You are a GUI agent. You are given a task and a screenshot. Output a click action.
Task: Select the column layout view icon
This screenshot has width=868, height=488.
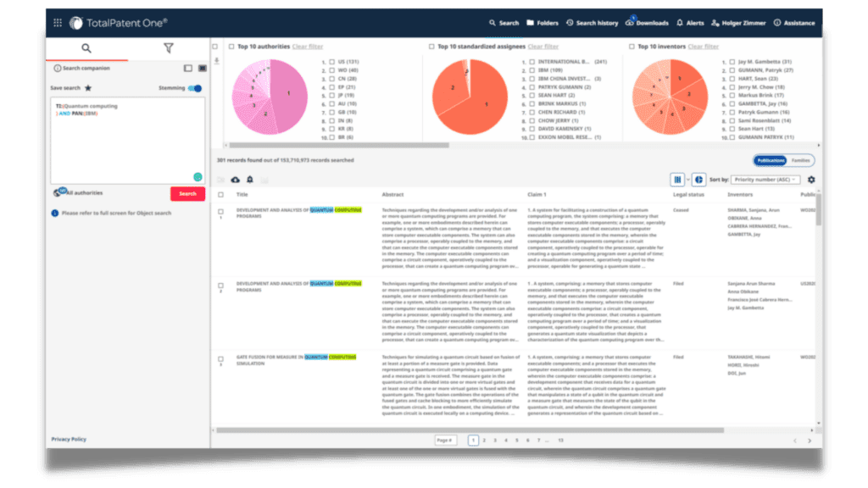(x=677, y=180)
